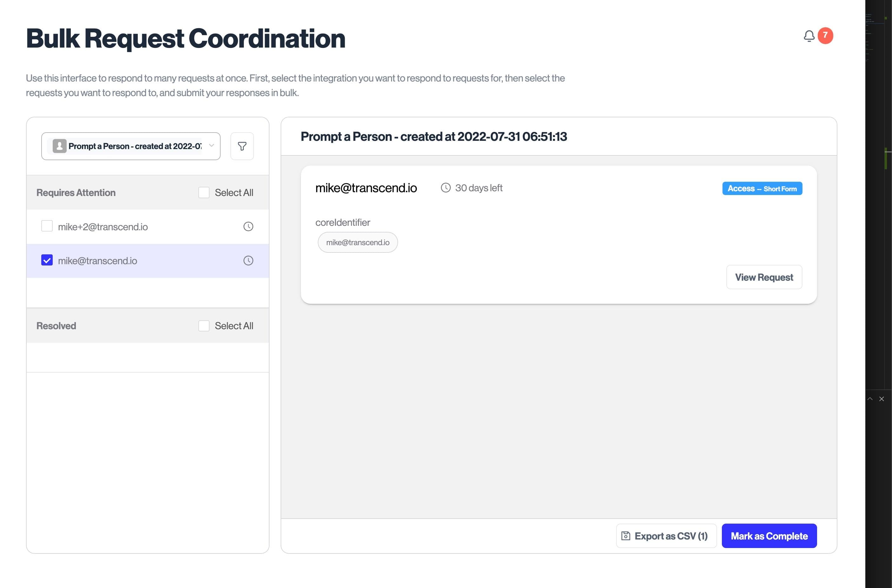Image resolution: width=892 pixels, height=588 pixels.
Task: Toggle Select All under Requires Attention
Action: point(204,193)
